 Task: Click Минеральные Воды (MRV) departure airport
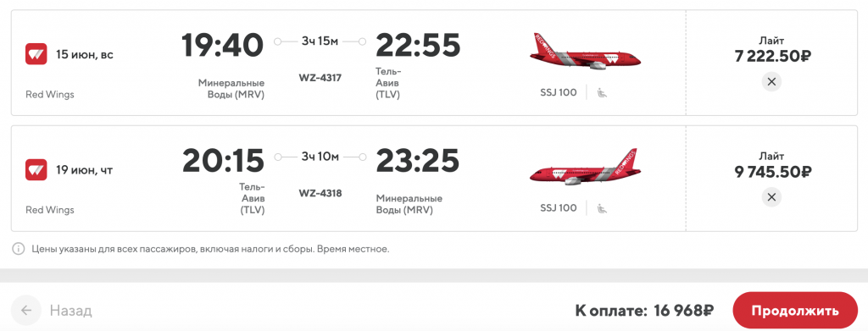[x=231, y=88]
